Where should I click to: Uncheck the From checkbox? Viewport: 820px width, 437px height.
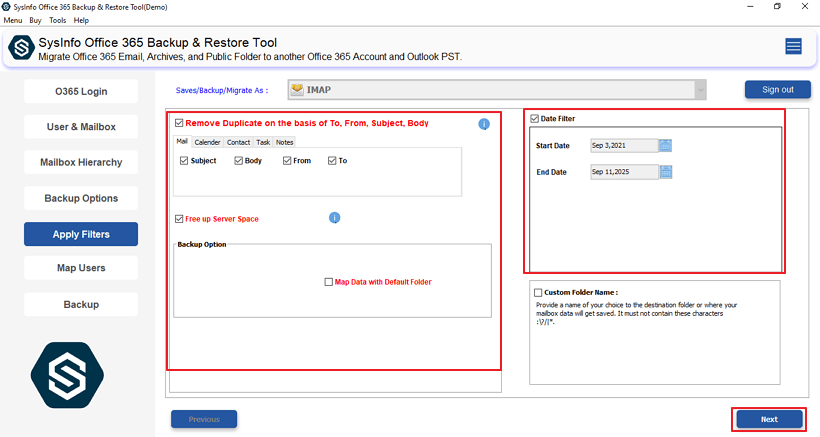coord(287,160)
